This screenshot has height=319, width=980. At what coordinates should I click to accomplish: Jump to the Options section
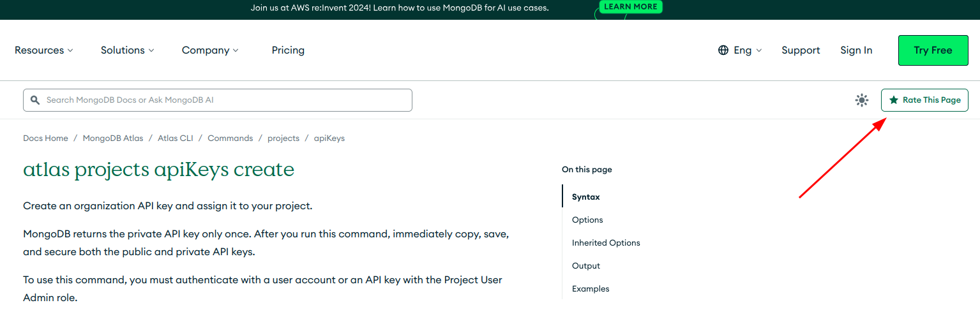pos(587,220)
